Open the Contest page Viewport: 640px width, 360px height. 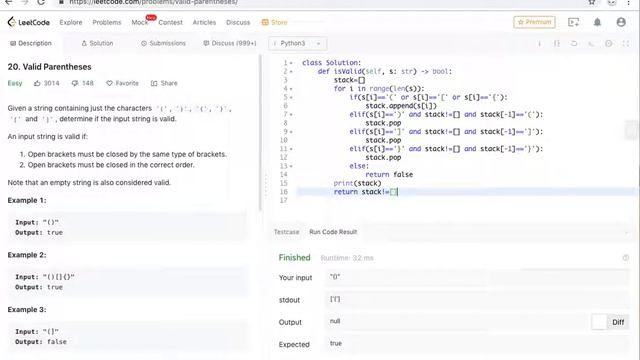coord(170,22)
